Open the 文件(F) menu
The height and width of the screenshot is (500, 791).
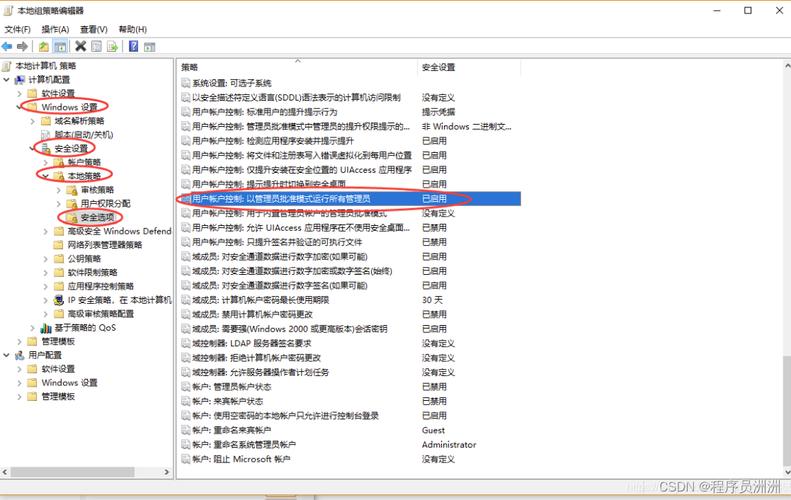[18, 29]
